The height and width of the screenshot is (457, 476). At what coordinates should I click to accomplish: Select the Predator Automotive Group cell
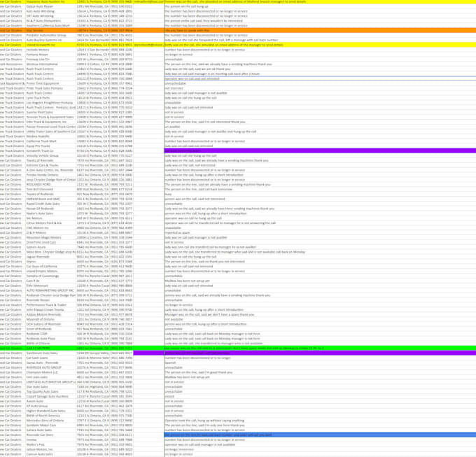click(50, 35)
